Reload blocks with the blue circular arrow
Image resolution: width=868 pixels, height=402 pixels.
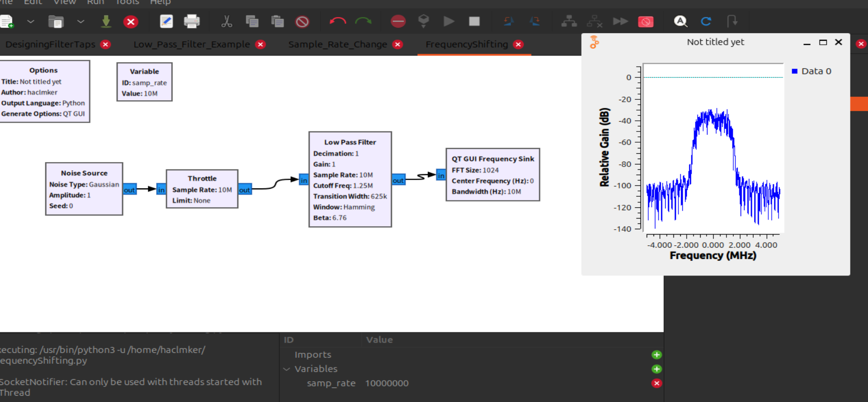[706, 21]
